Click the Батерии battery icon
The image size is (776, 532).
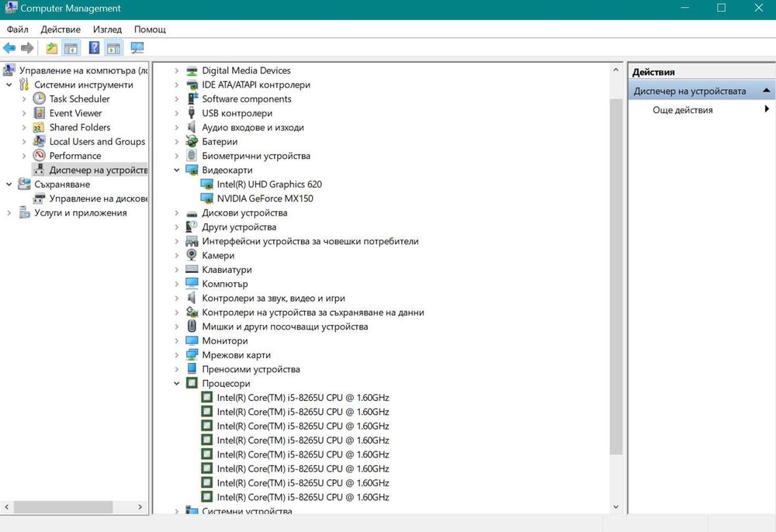[x=192, y=141]
